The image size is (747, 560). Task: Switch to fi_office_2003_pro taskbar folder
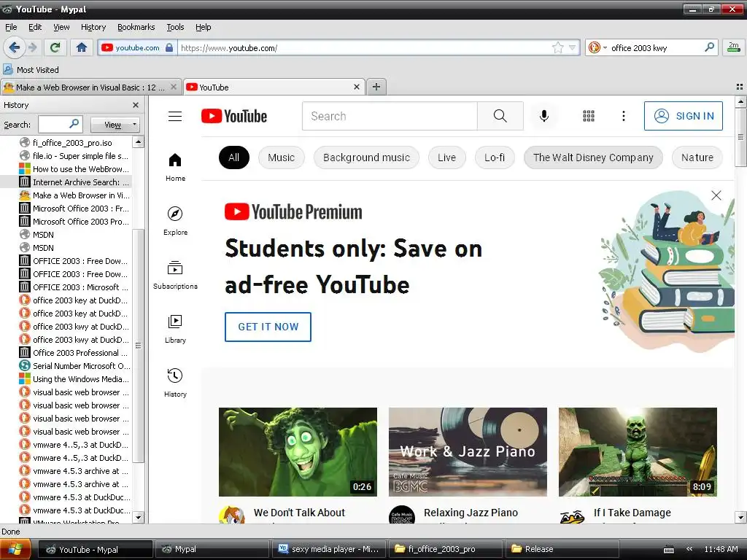(x=445, y=549)
